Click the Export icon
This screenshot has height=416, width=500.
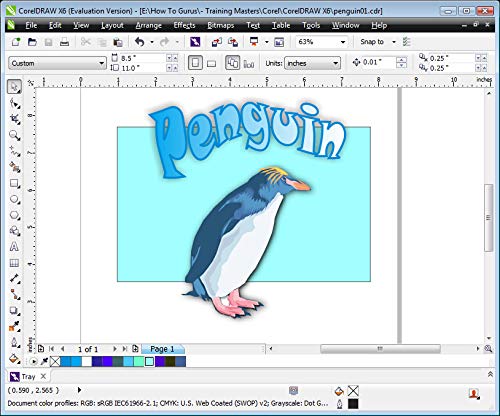(x=233, y=42)
